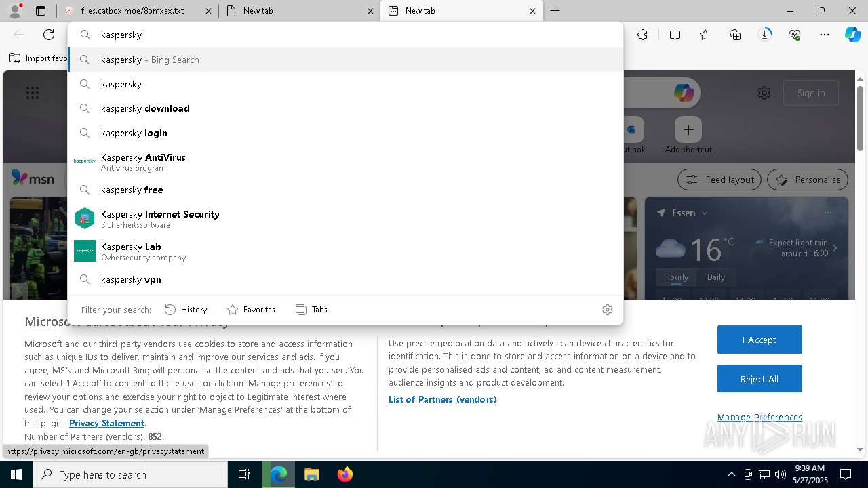Toggle split screen view icon
The image size is (868, 488).
[x=675, y=35]
